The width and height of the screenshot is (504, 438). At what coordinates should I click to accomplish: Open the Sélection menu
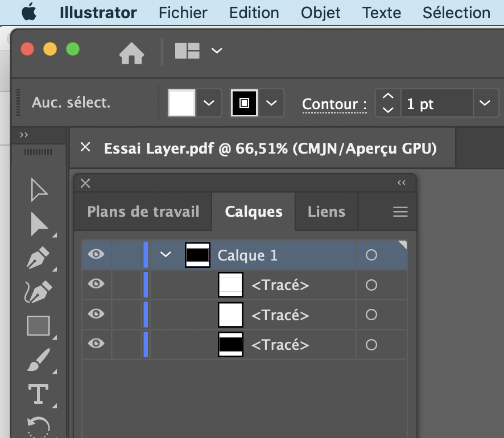pyautogui.click(x=456, y=13)
